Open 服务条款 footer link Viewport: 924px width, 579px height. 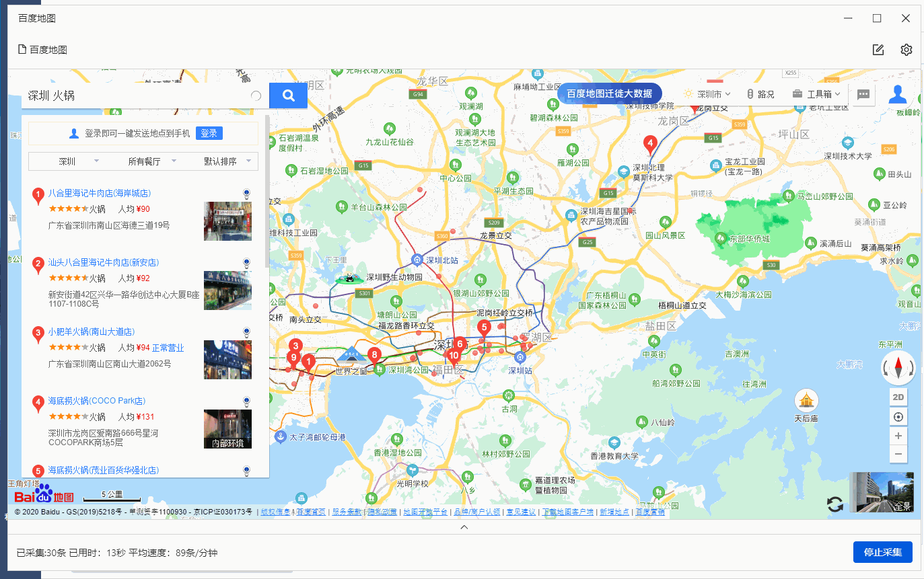point(347,512)
